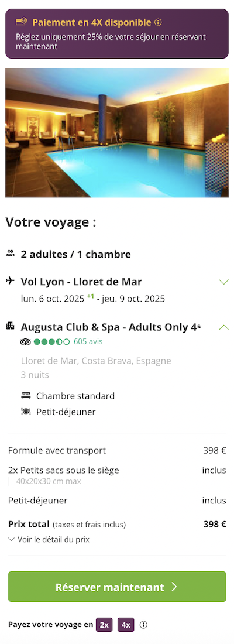Viewport: 234px width, 644px height.
Task: Click the hotel building icon
Action: click(x=11, y=326)
